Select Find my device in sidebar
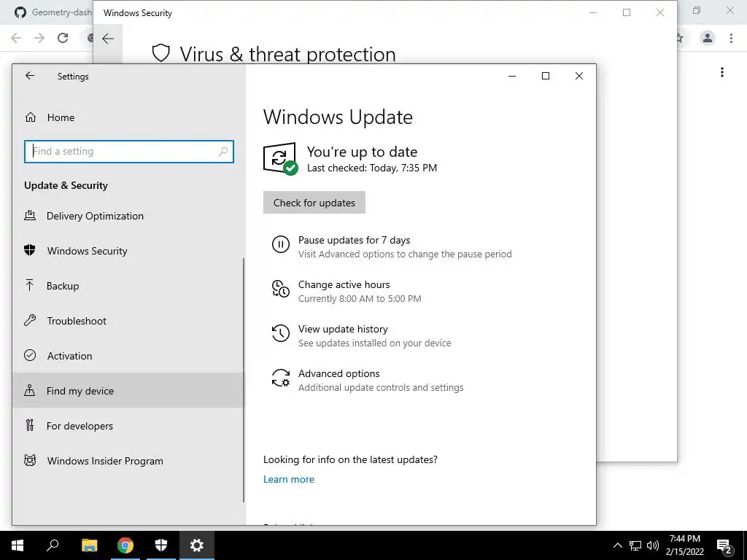747x560 pixels. 128,391
